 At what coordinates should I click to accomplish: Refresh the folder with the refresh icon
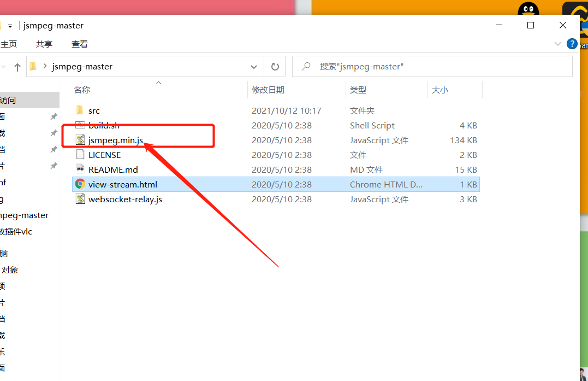[x=275, y=66]
